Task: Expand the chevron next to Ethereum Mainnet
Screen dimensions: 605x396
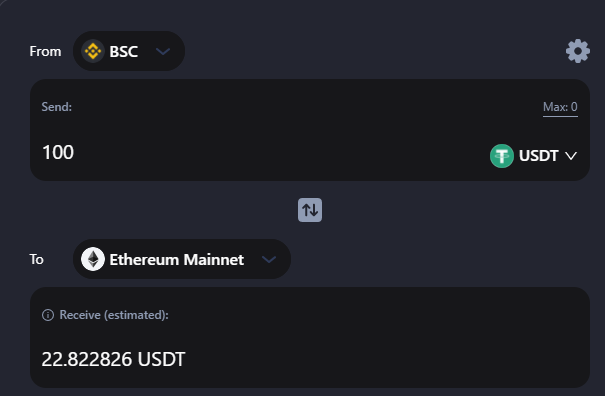Action: 269,259
